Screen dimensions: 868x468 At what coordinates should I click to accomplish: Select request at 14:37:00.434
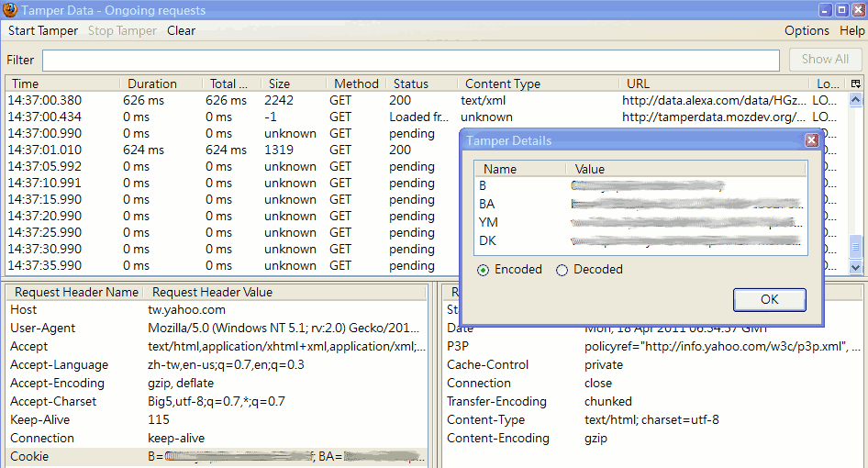click(x=427, y=117)
